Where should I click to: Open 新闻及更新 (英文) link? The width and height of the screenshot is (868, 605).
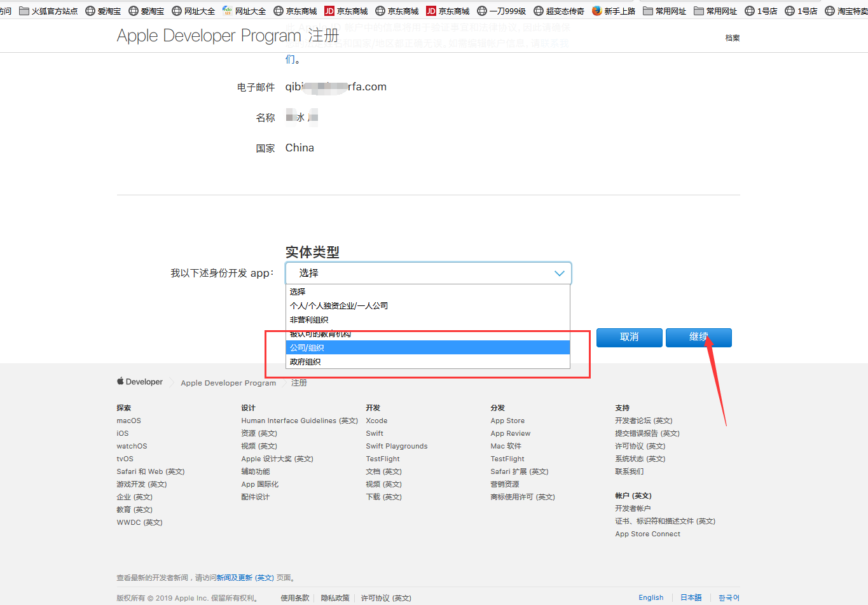tap(245, 578)
